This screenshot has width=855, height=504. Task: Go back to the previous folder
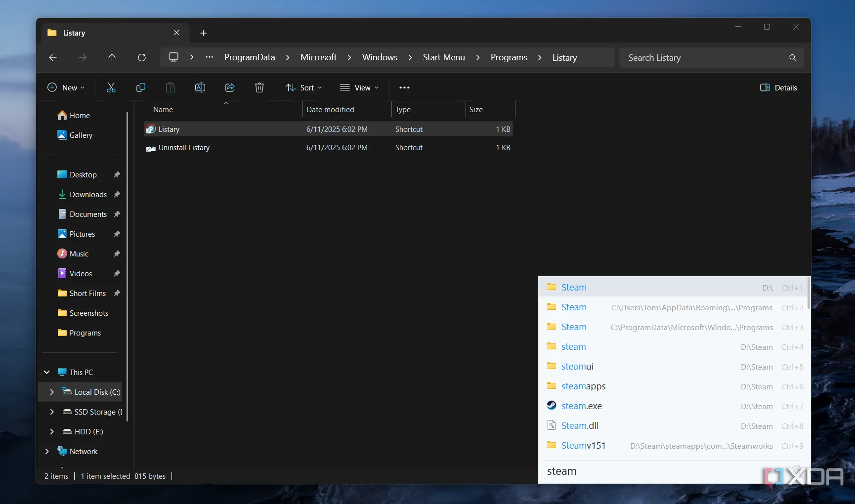tap(53, 57)
